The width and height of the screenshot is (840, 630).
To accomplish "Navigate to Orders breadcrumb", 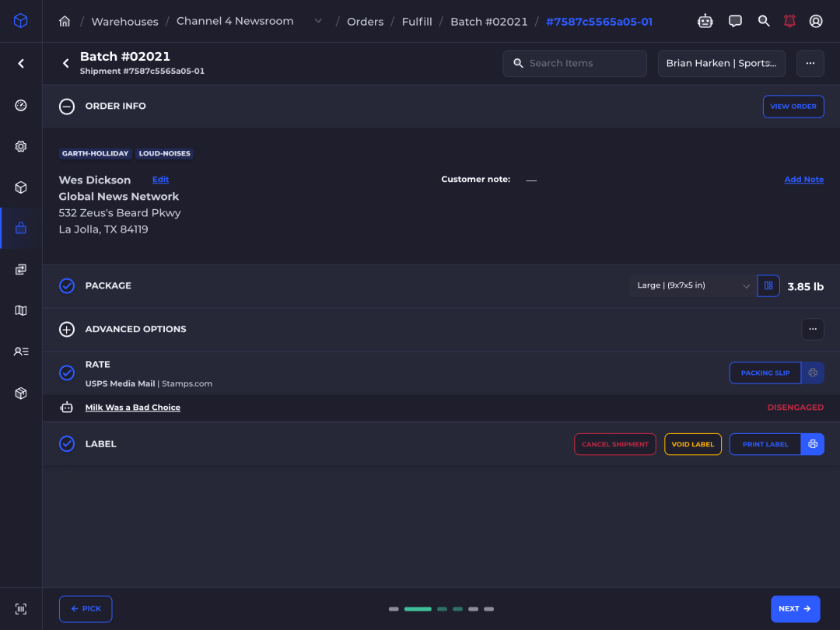I will point(366,22).
